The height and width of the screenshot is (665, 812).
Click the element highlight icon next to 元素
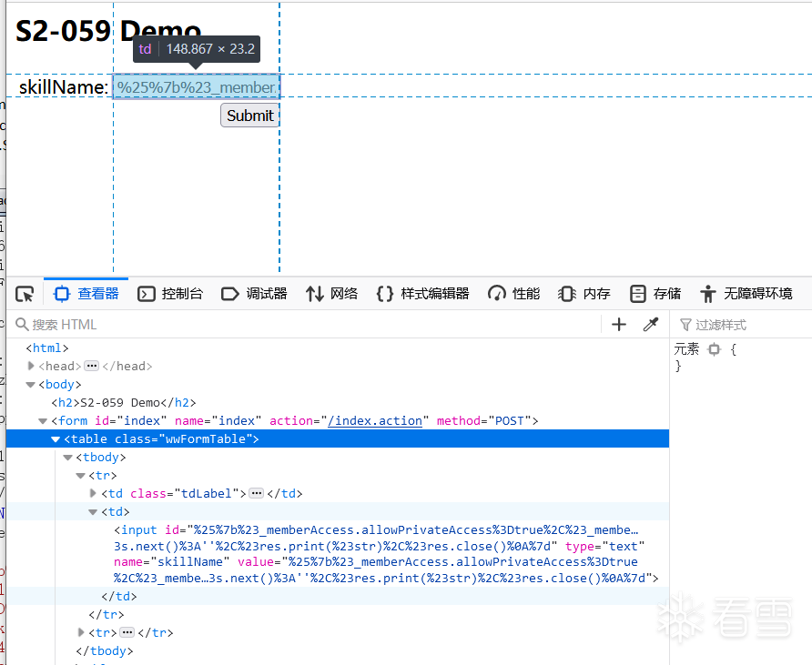[x=714, y=349]
